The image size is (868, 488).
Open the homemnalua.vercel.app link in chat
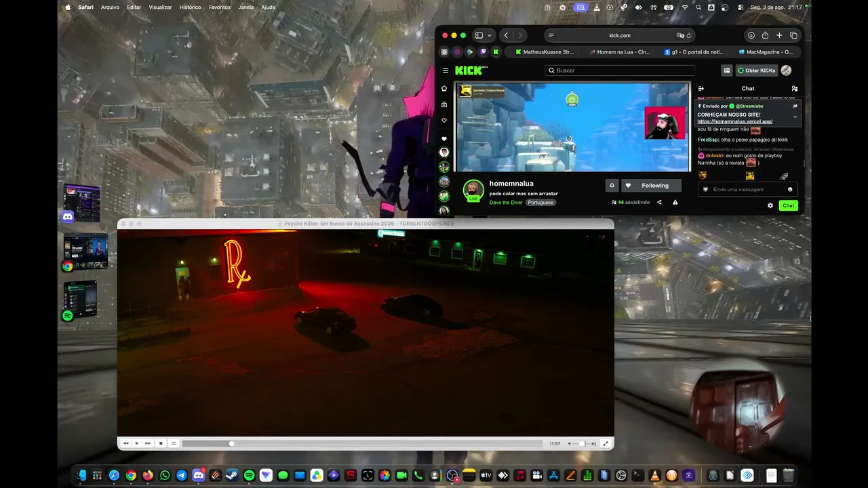pos(735,121)
